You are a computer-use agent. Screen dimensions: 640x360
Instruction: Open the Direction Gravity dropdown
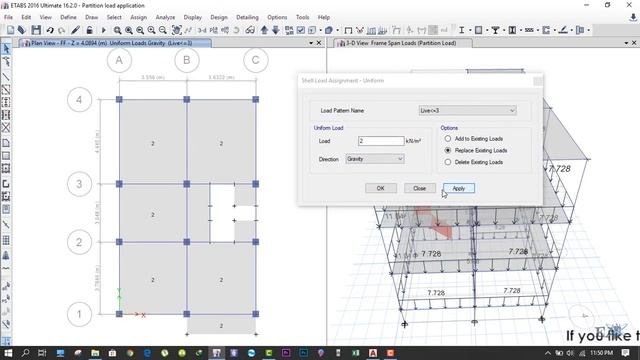tap(375, 159)
